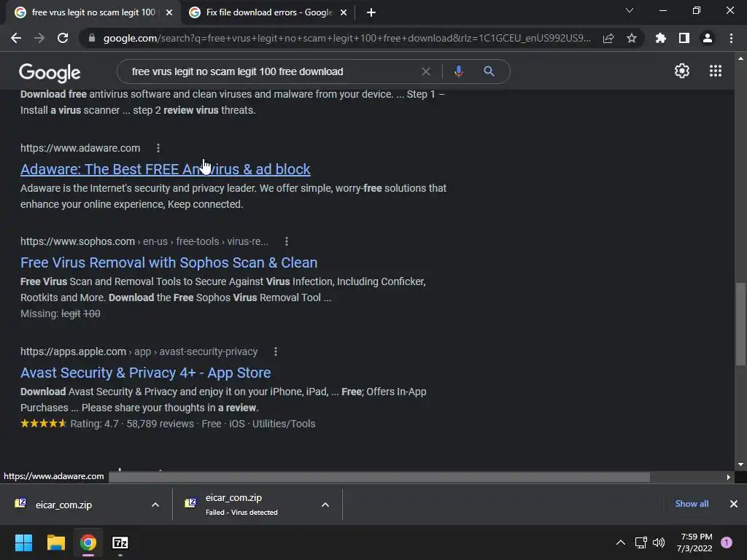Open Free Virus Removal with Sophos link
Screen dimensions: 747x560
click(x=169, y=262)
